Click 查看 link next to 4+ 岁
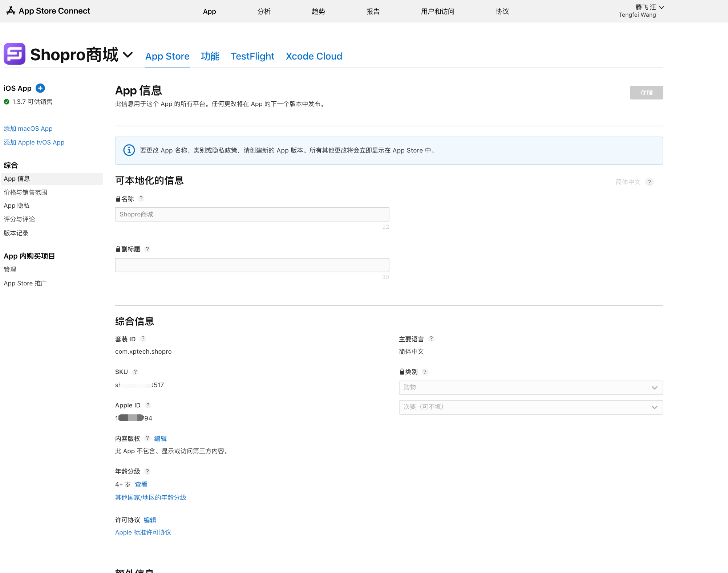Viewport: 728px width, 573px height. (141, 484)
